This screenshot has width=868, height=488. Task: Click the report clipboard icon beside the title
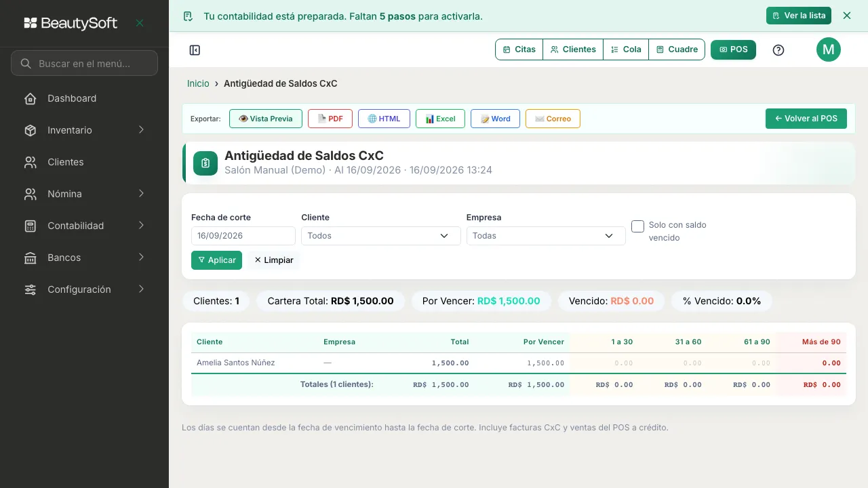coord(205,163)
